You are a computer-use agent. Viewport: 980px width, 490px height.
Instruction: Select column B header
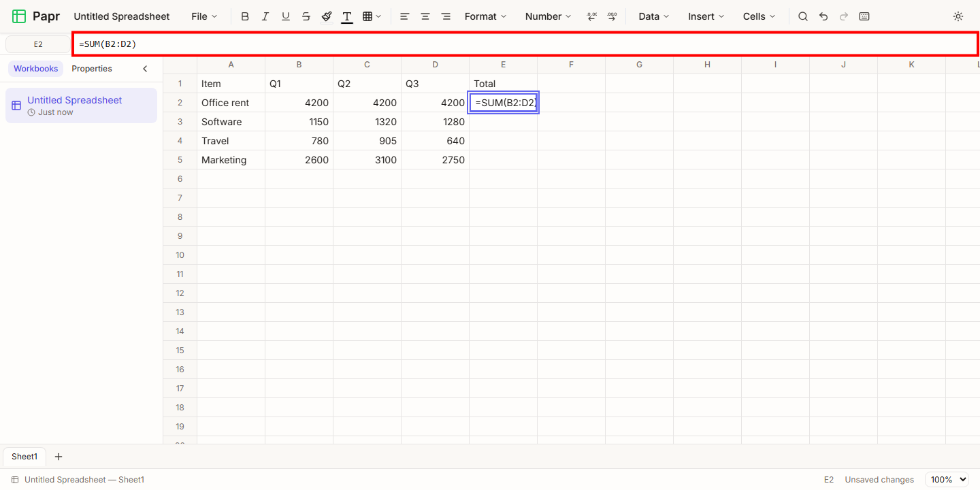299,65
